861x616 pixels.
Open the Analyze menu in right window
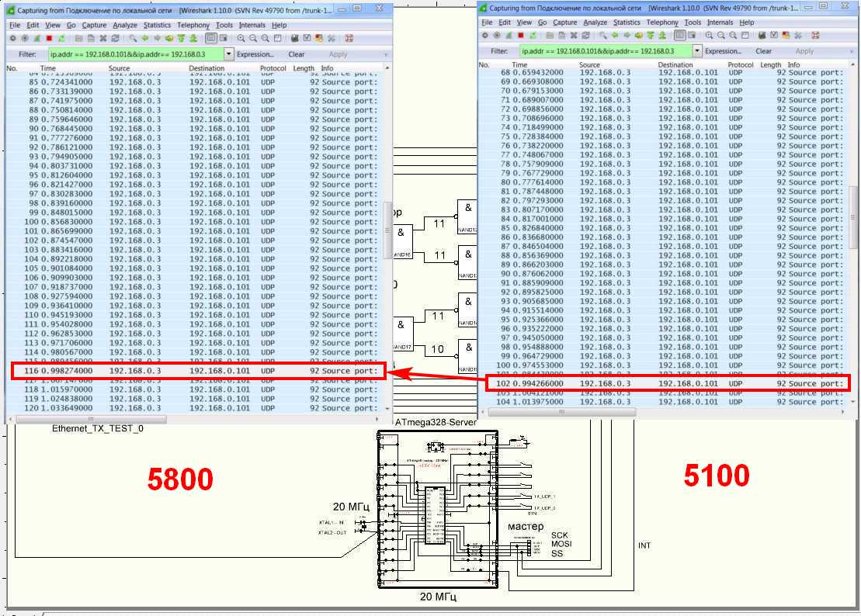coord(595,22)
